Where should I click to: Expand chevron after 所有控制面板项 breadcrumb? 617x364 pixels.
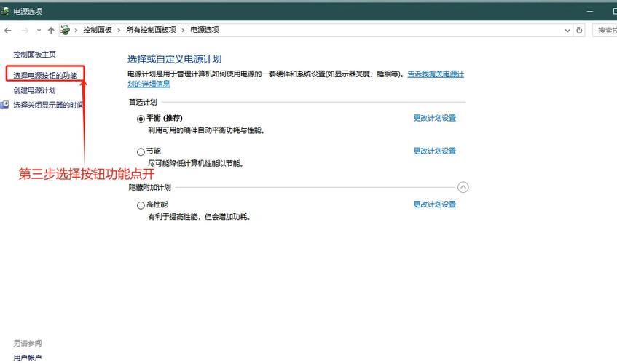tap(183, 31)
